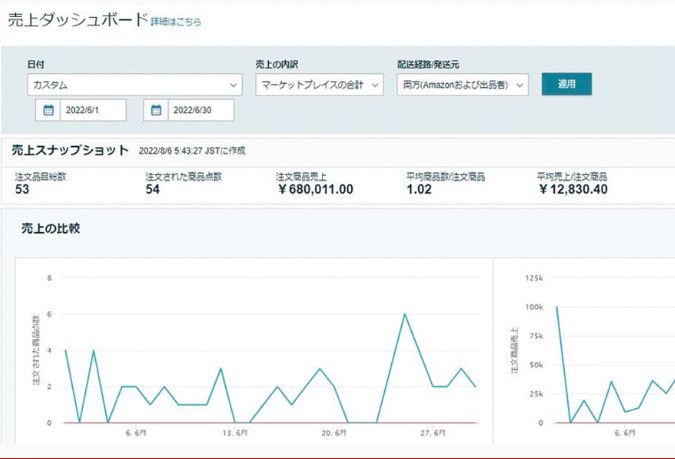The height and width of the screenshot is (459, 675).
Task: Click the 1.02 average units value
Action: [x=419, y=189]
